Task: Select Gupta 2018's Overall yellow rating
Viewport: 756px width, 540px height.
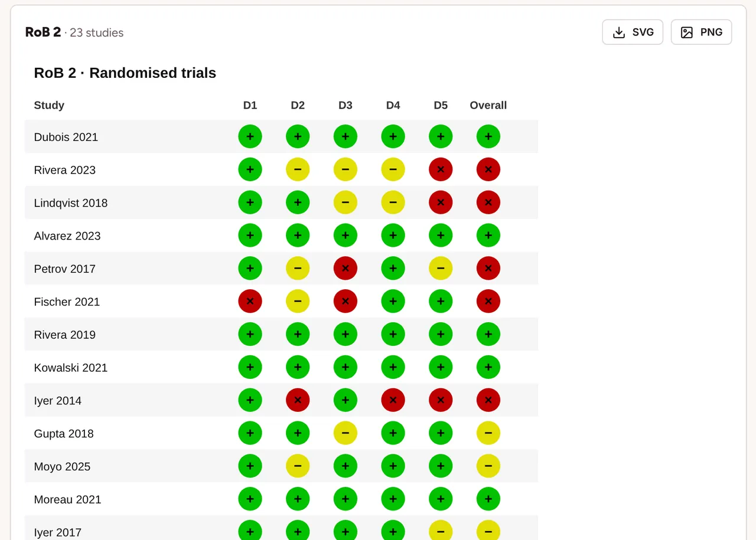Action: [x=488, y=434]
